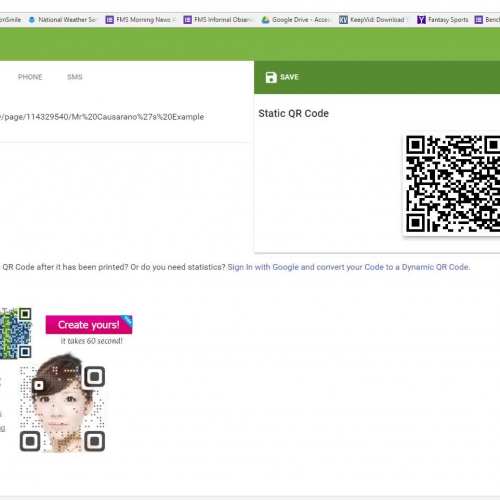Click the generated static QR code image
Screen dimensions: 500x500
click(x=453, y=184)
